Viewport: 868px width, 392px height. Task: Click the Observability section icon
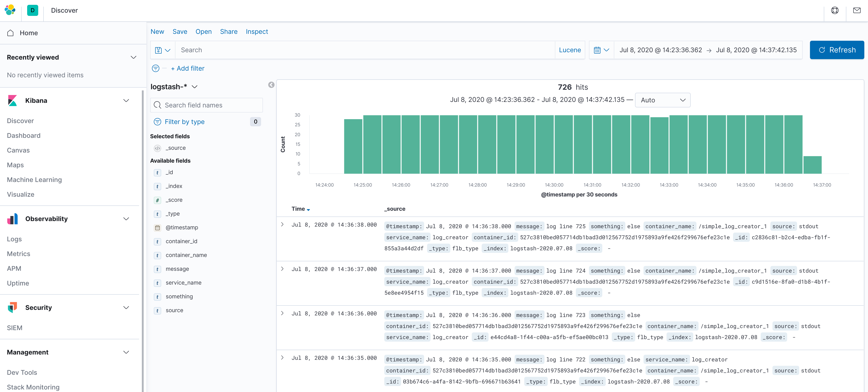12,218
